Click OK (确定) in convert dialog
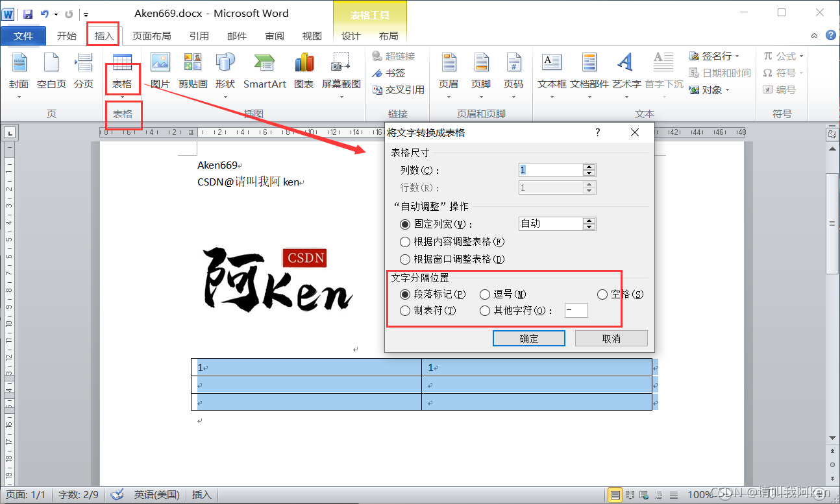Image resolution: width=840 pixels, height=504 pixels. tap(529, 339)
